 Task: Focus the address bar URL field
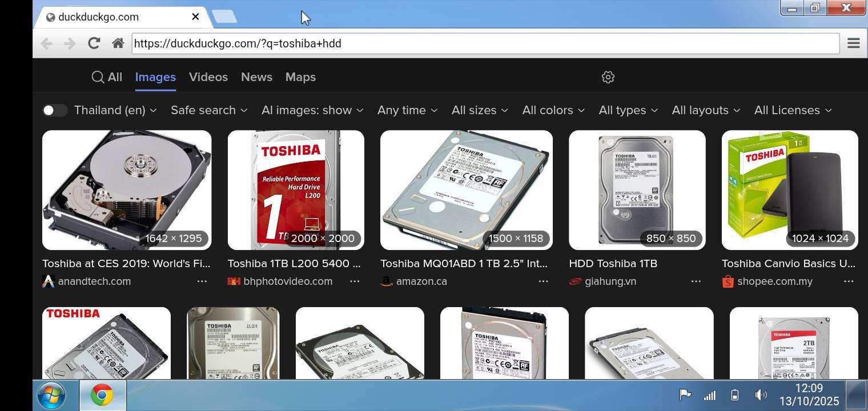point(485,43)
